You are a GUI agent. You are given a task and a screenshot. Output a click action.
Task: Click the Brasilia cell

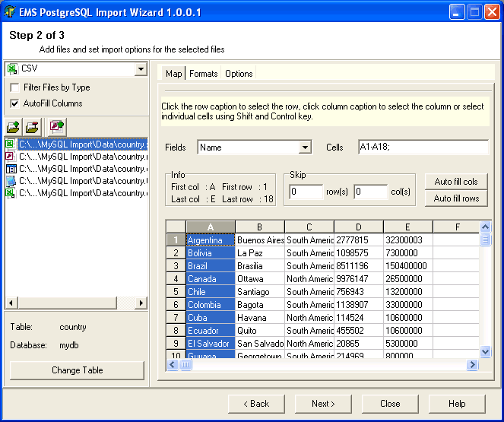(x=260, y=266)
